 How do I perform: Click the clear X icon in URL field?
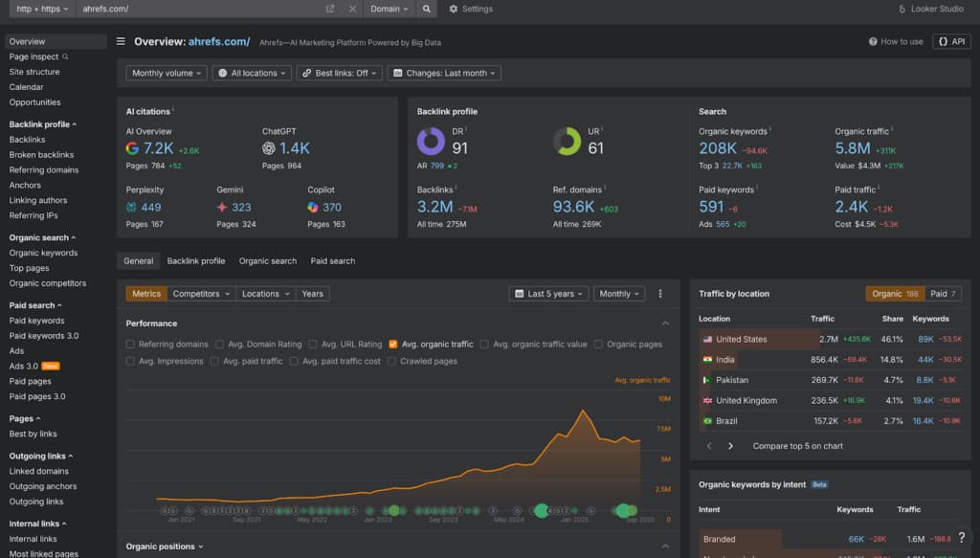click(x=352, y=9)
